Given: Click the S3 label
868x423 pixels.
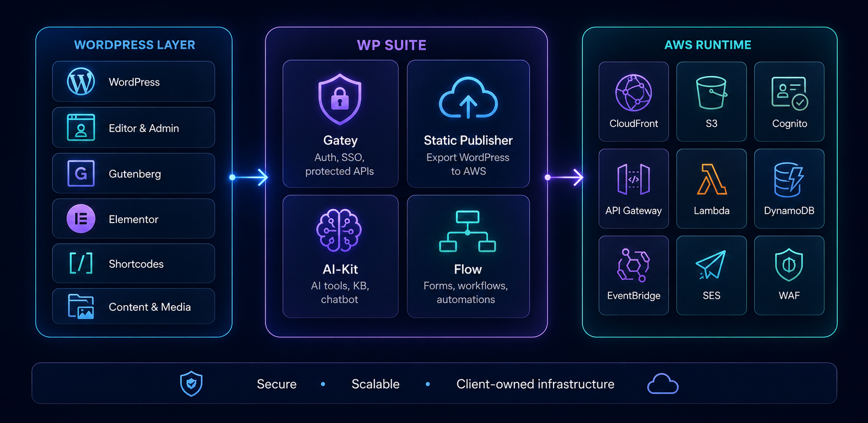Looking at the screenshot, I should [712, 124].
